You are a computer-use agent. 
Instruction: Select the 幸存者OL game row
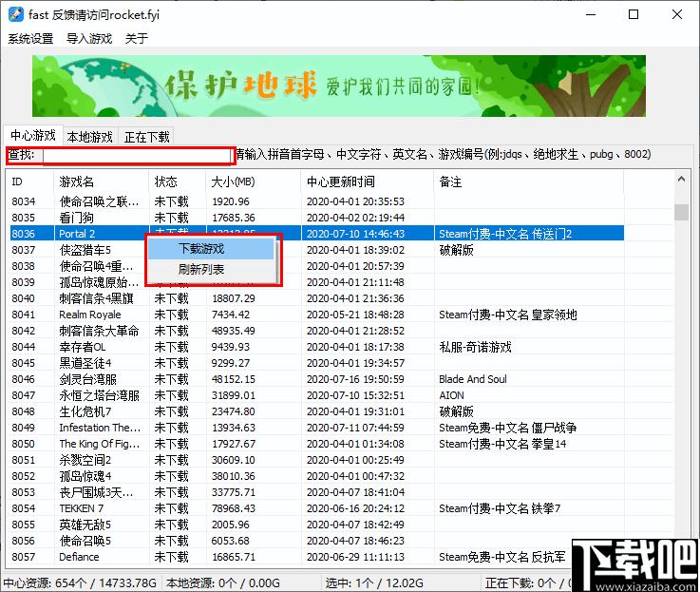[316, 347]
